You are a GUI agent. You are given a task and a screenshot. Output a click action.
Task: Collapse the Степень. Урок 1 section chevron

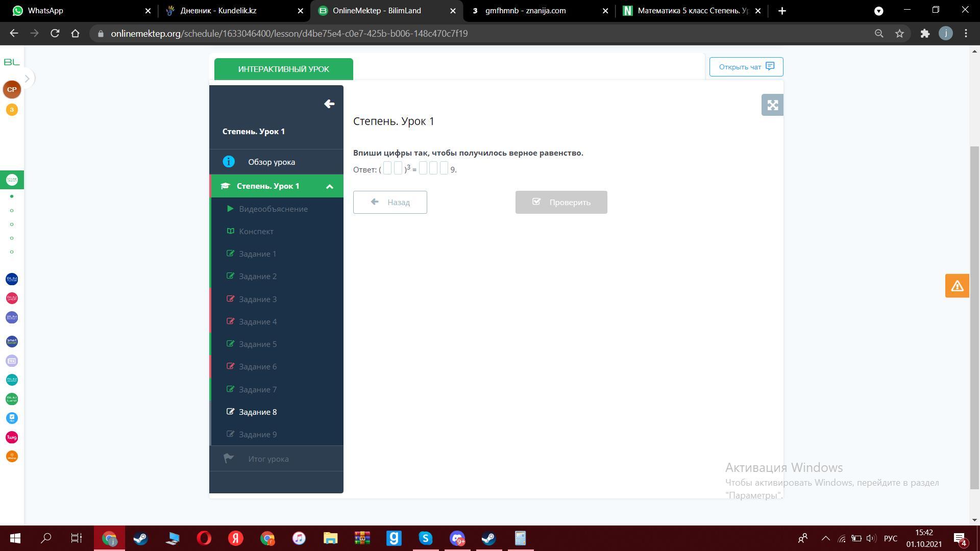pos(330,187)
